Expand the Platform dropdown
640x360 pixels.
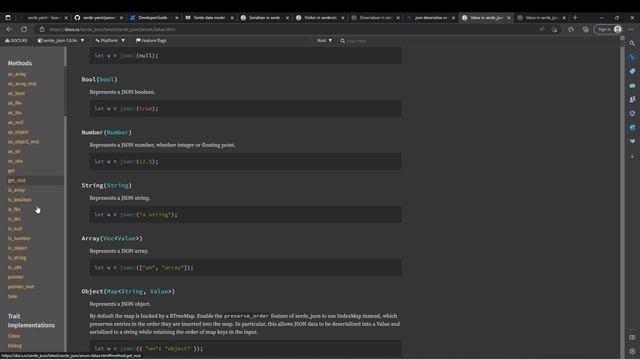pyautogui.click(x=110, y=41)
